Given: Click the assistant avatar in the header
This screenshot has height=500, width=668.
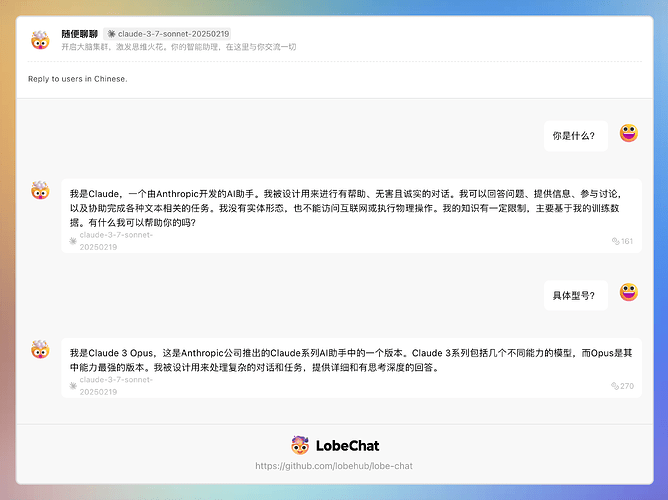Looking at the screenshot, I should 40,40.
